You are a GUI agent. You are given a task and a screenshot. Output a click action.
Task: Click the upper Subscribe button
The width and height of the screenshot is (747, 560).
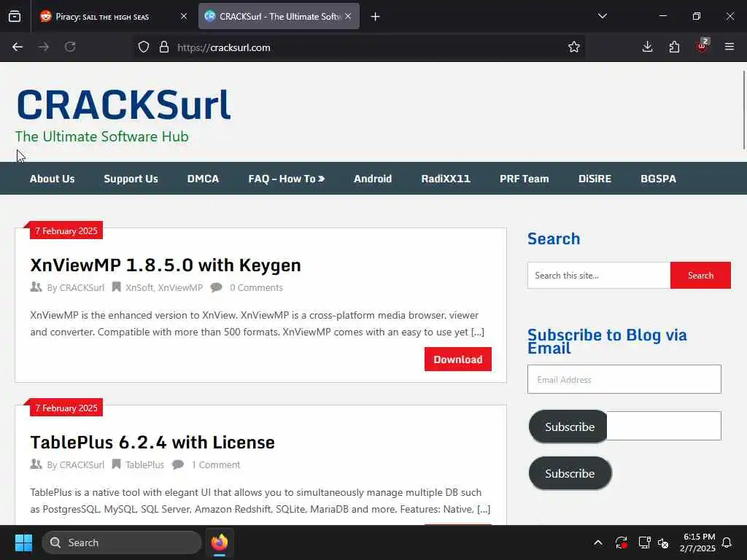[568, 427]
